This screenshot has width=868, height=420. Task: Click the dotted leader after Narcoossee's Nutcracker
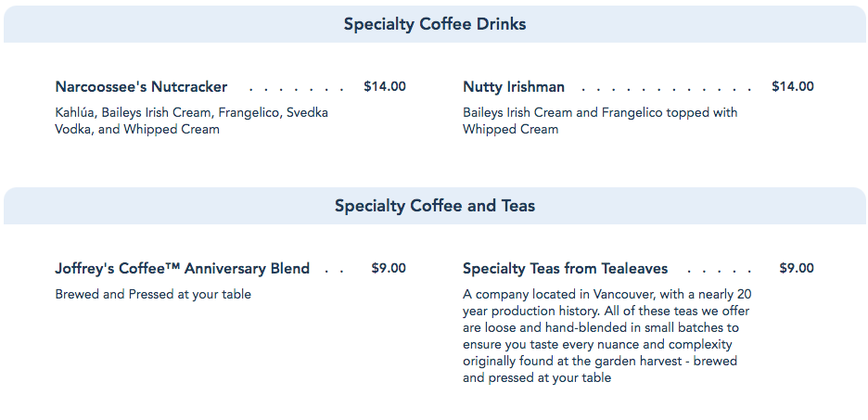point(296,89)
